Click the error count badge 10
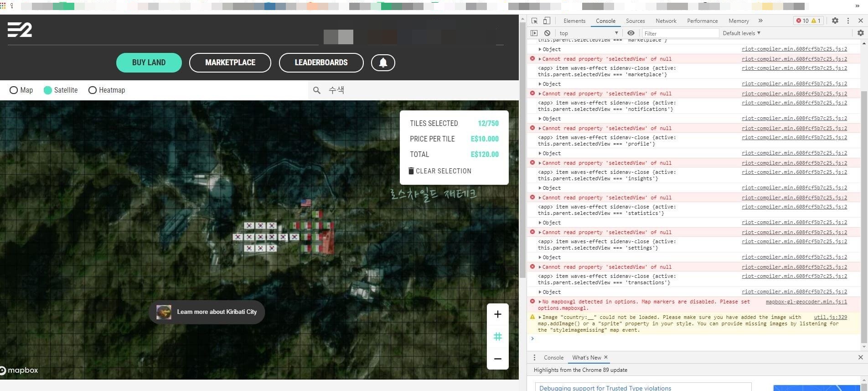The height and width of the screenshot is (391, 868). tap(802, 21)
